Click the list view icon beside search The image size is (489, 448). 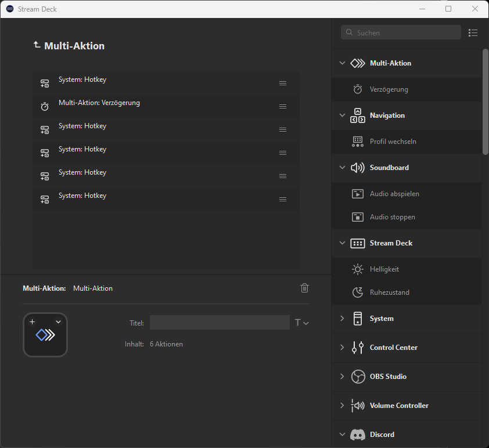[x=473, y=33]
